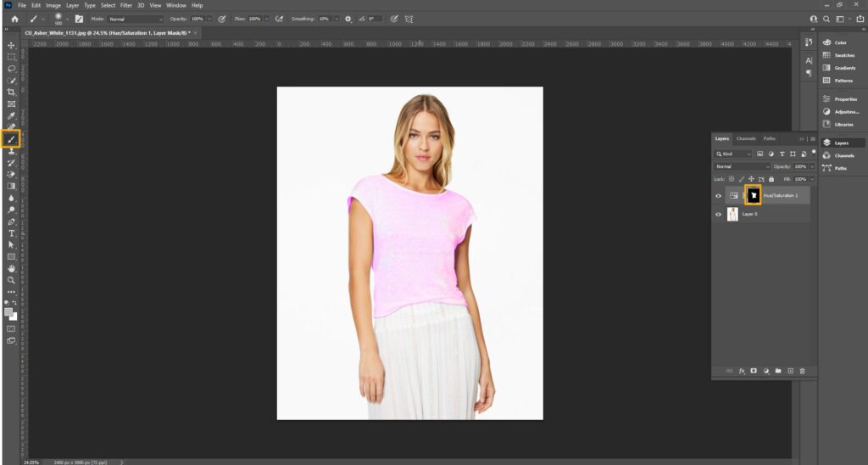
Task: Select the Frame tool
Action: pos(11,104)
